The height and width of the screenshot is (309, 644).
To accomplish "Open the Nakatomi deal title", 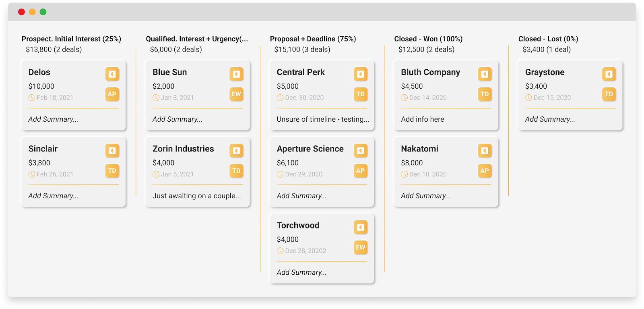I will (420, 149).
